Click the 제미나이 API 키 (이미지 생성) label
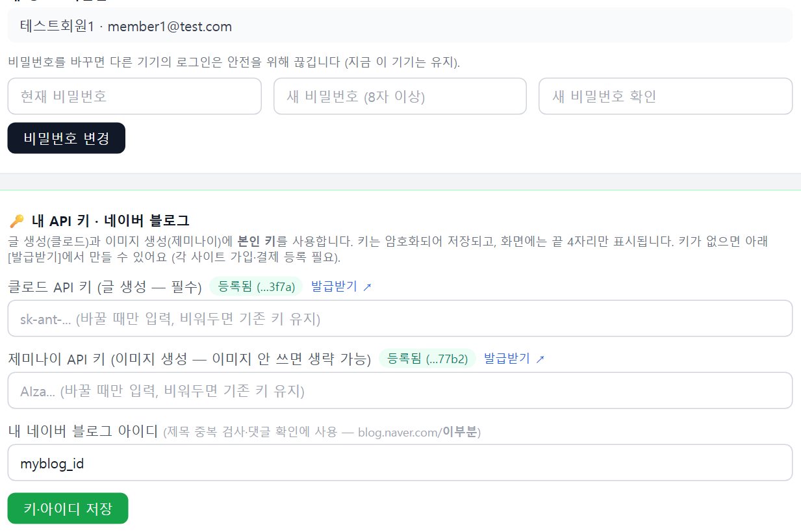 (x=189, y=359)
